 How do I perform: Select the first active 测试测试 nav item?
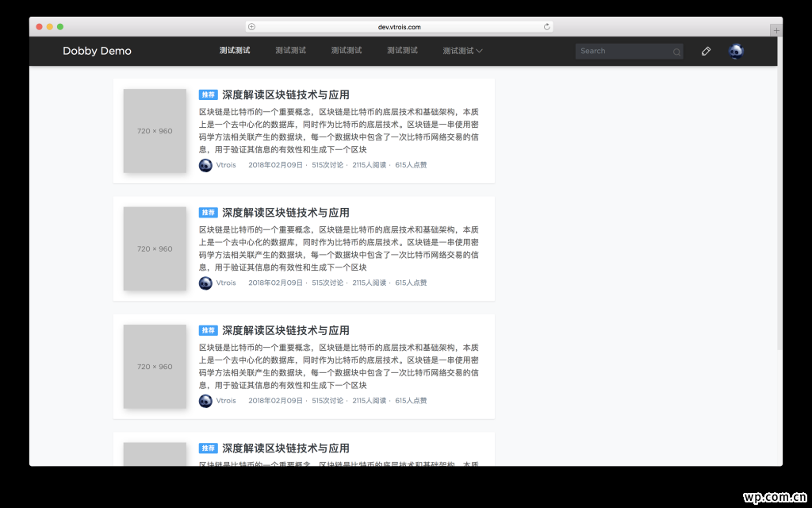click(235, 50)
